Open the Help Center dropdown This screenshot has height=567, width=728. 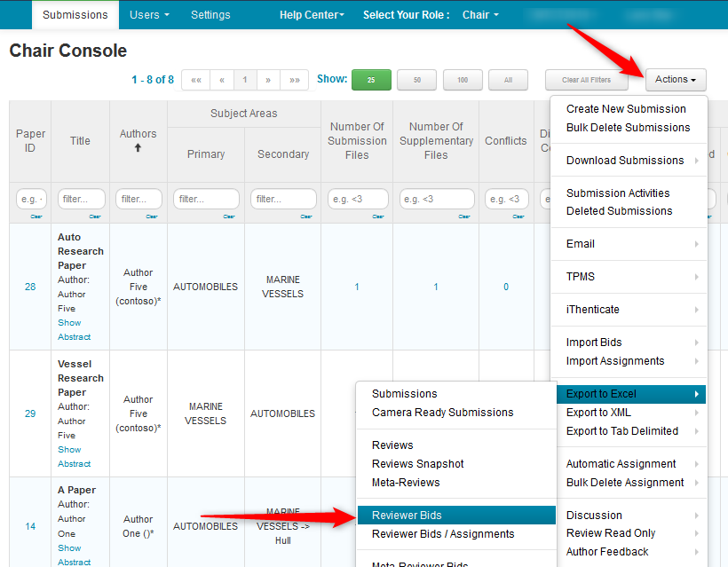tap(312, 15)
